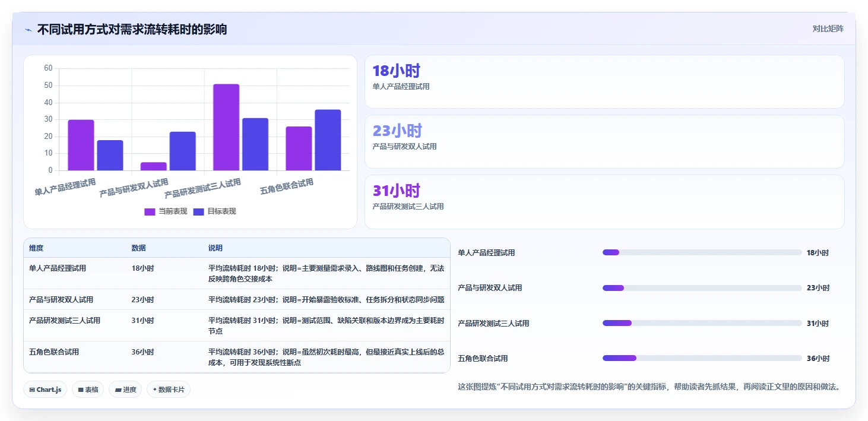Image resolution: width=868 pixels, height=421 pixels.
Task: Click the title 不同试用方式对需求流转耗时的影响
Action: click(132, 30)
